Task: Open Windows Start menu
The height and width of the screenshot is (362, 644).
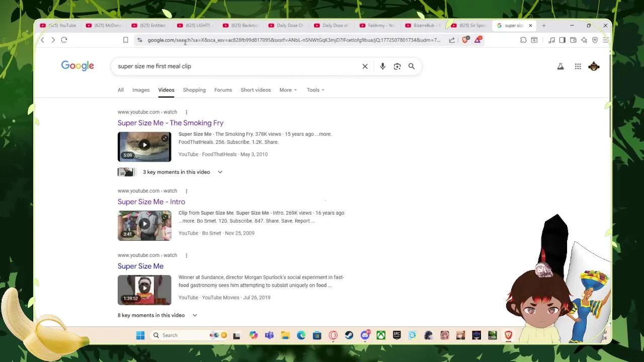Action: click(140, 335)
